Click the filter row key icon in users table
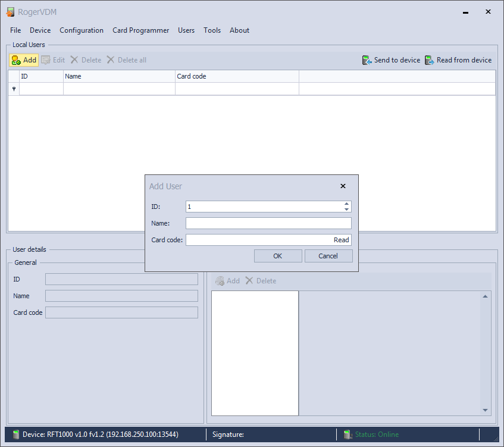 14,89
